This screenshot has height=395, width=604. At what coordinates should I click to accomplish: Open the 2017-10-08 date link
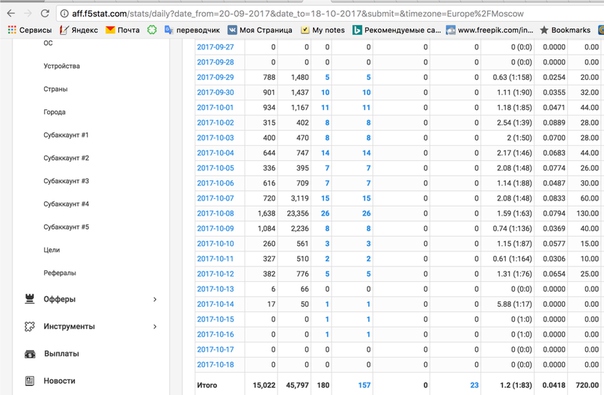click(215, 213)
